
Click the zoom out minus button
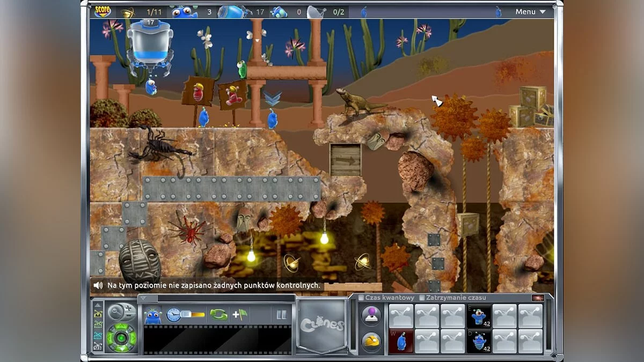[x=130, y=316]
